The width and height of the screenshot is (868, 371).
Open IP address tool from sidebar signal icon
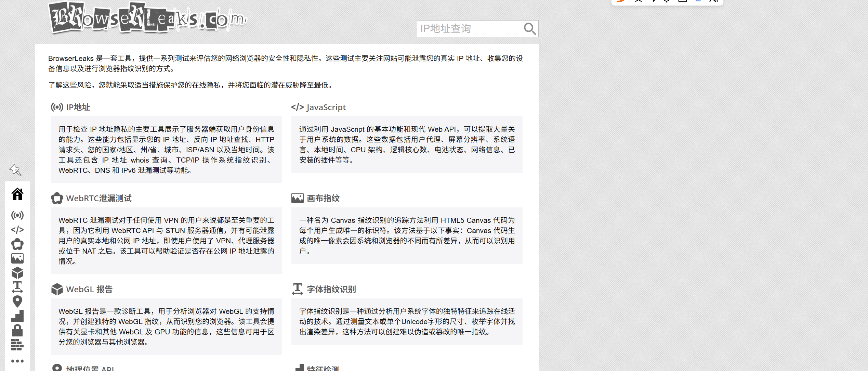click(x=17, y=215)
